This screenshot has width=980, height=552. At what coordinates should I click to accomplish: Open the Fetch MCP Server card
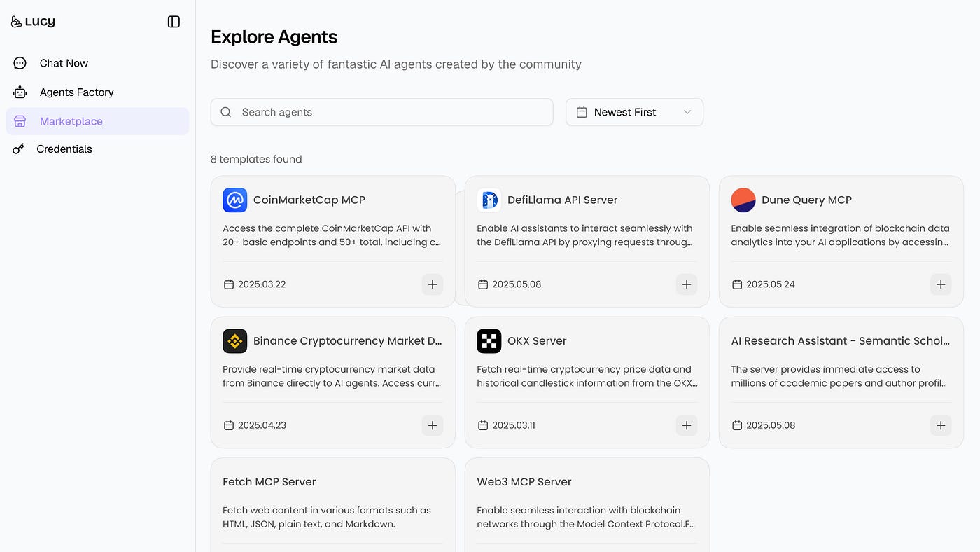point(332,504)
